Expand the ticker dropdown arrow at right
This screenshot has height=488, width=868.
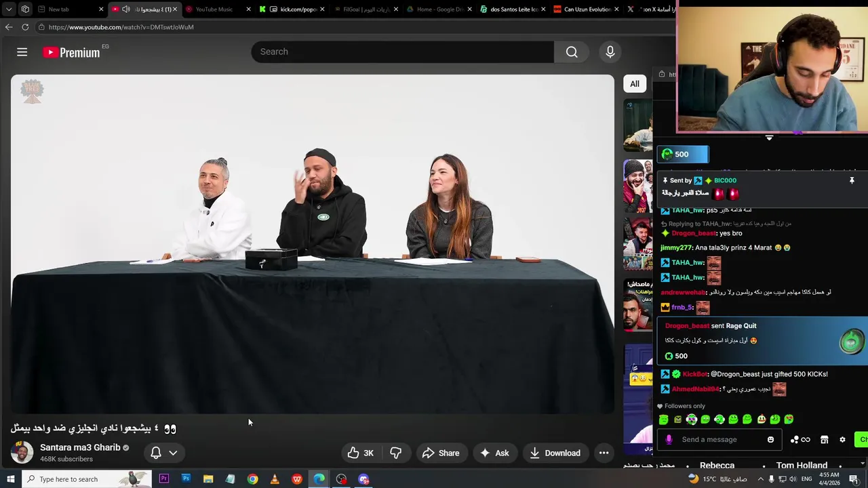tap(862, 464)
